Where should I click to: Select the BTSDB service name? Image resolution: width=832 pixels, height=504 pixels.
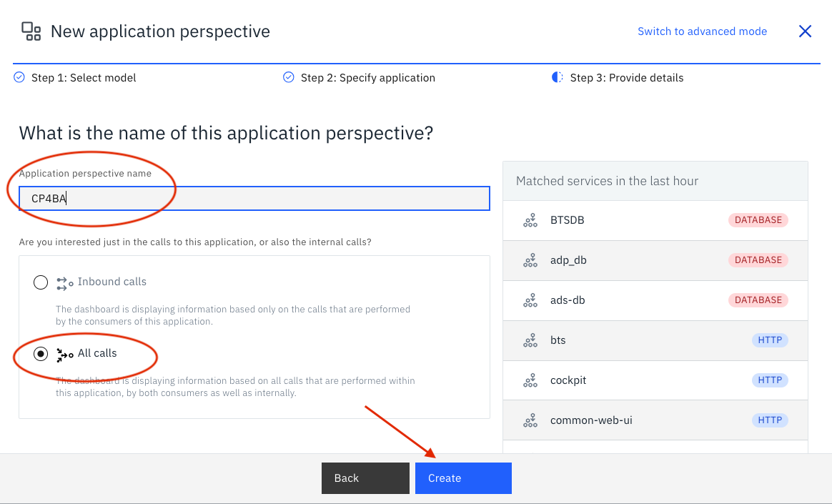point(568,220)
